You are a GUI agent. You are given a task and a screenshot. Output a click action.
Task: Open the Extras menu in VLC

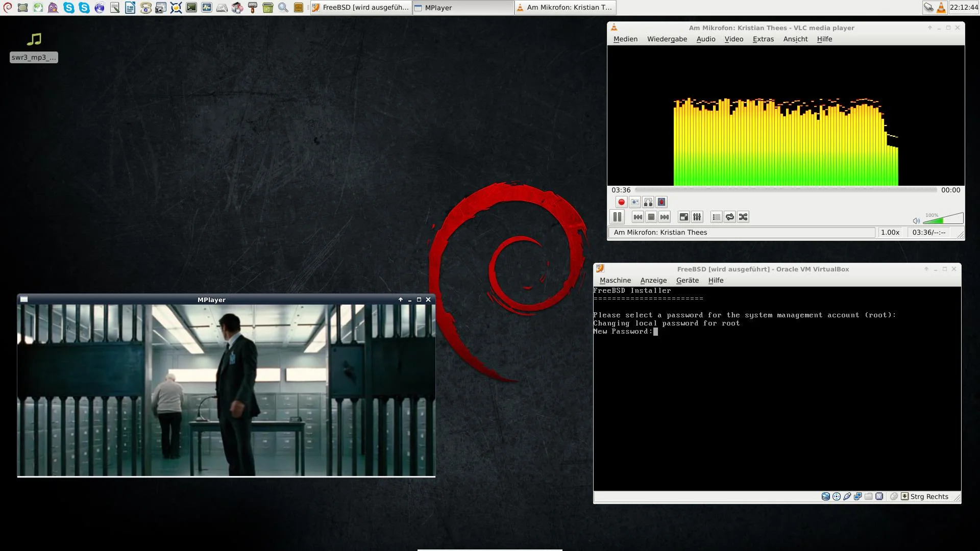click(x=763, y=39)
